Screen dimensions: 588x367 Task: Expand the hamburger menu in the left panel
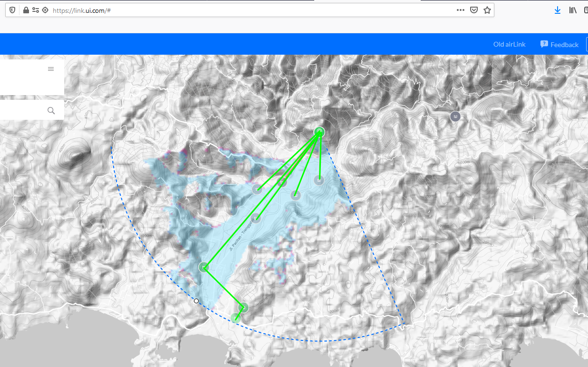click(51, 69)
